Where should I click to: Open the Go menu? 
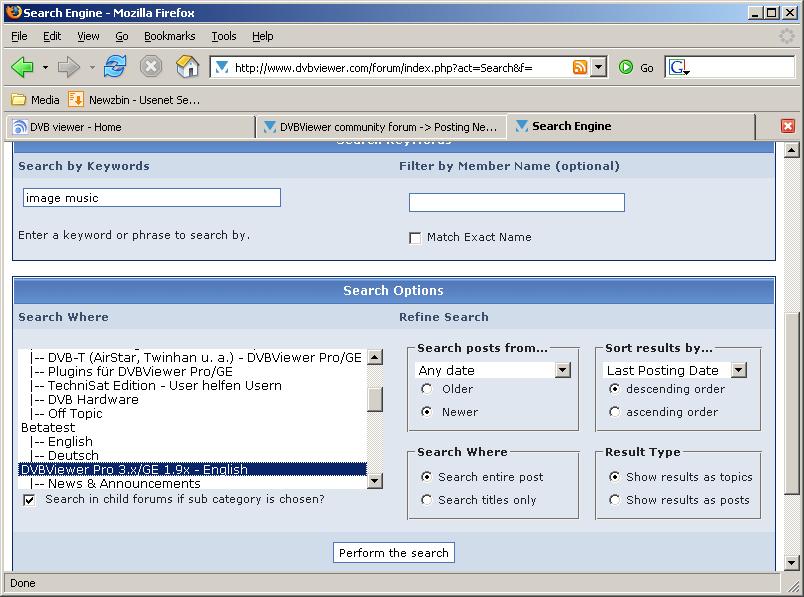tap(122, 36)
